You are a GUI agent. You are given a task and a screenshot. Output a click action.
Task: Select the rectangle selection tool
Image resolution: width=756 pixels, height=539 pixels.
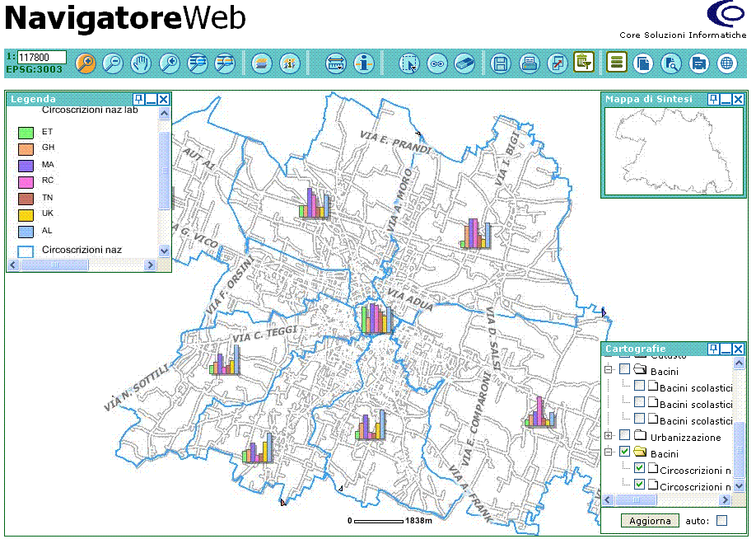[x=409, y=63]
